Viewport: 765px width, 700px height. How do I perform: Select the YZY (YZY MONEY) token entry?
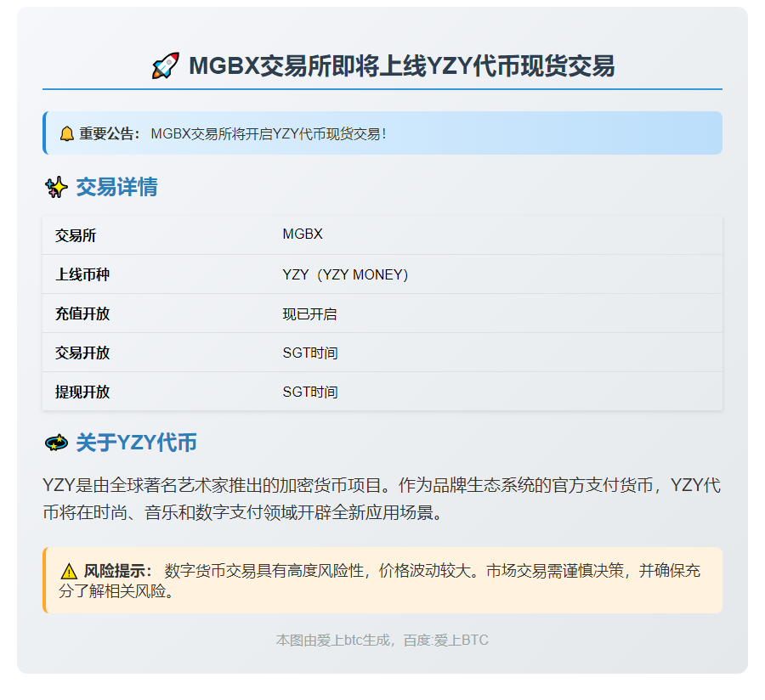coord(346,274)
